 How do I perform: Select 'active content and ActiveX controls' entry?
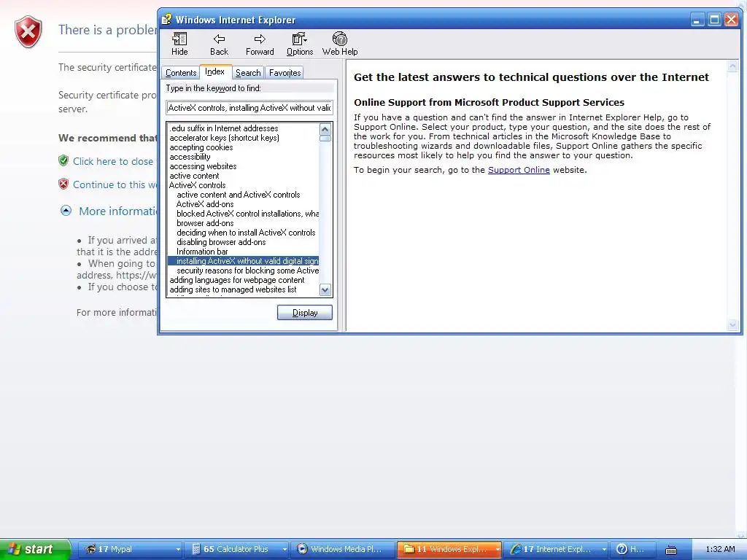tap(239, 195)
